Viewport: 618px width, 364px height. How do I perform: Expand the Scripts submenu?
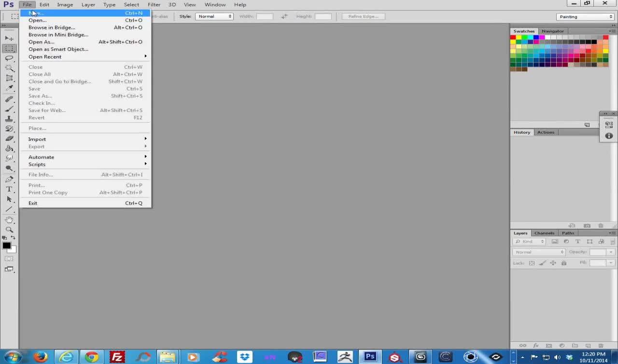[x=85, y=164]
